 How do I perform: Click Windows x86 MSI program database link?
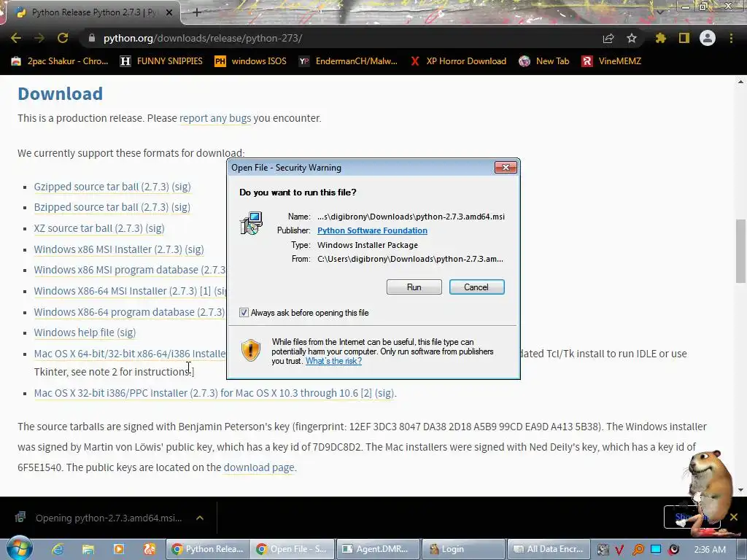click(x=130, y=270)
